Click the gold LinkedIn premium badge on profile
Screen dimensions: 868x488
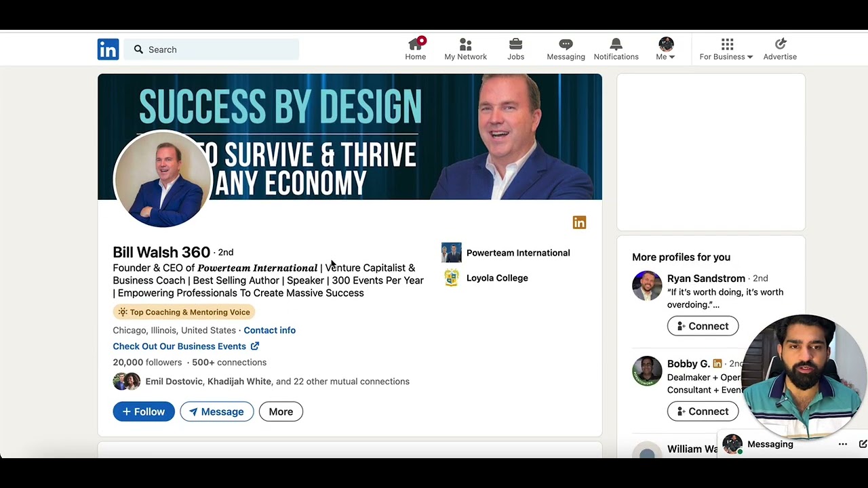(x=579, y=222)
